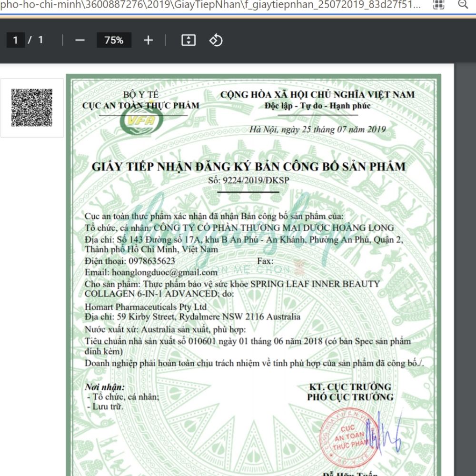Click the VFA logo on the document

pyautogui.click(x=141, y=121)
